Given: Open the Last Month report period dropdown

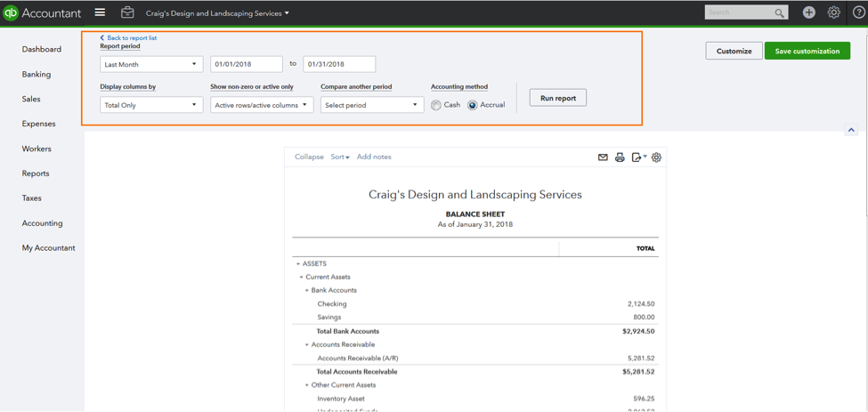Looking at the screenshot, I should coord(151,64).
